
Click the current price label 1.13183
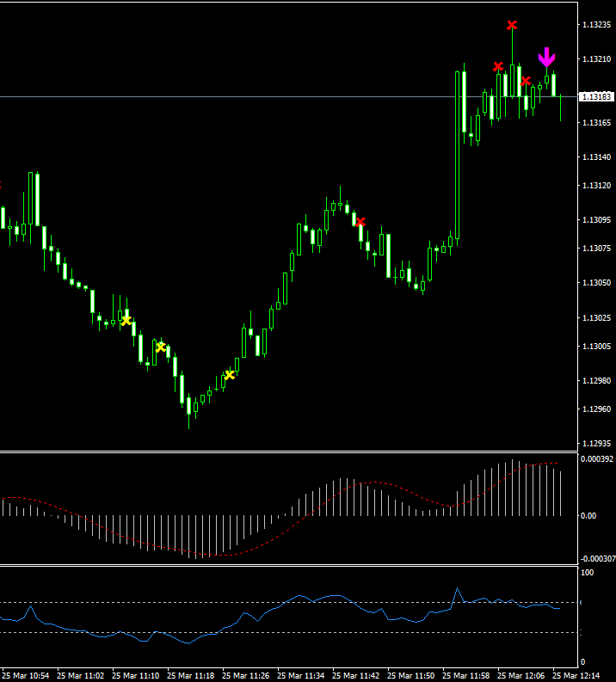click(596, 97)
